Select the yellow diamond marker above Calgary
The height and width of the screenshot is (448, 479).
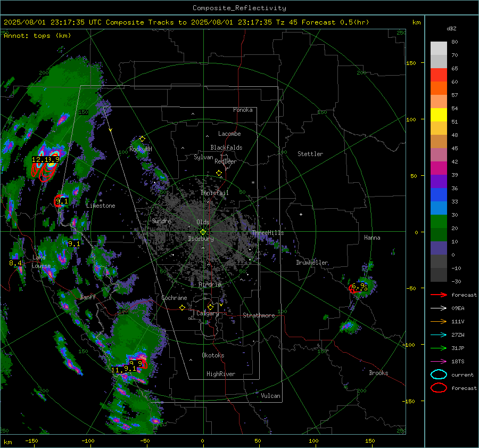coord(210,307)
